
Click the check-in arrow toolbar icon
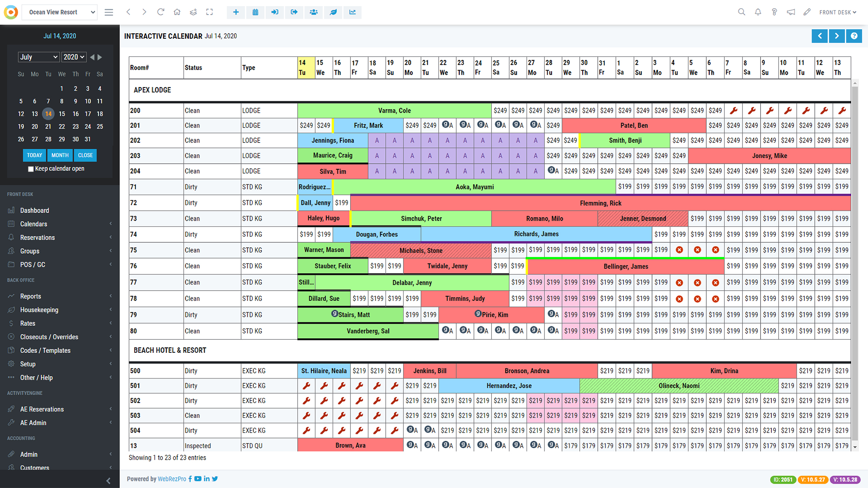click(275, 12)
